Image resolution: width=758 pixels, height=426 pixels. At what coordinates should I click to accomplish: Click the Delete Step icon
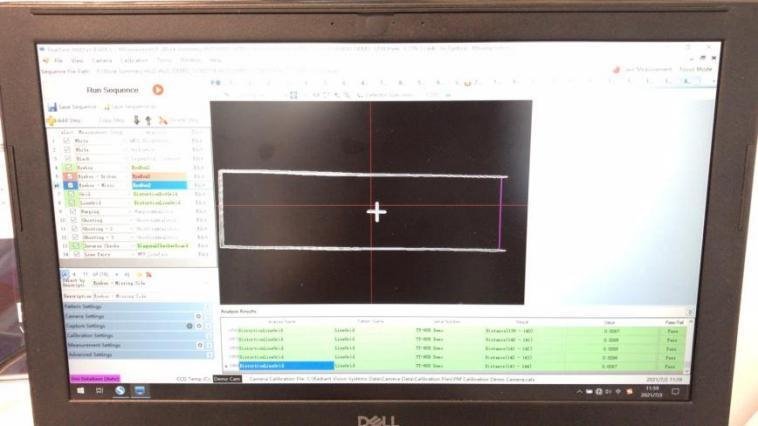pyautogui.click(x=161, y=120)
